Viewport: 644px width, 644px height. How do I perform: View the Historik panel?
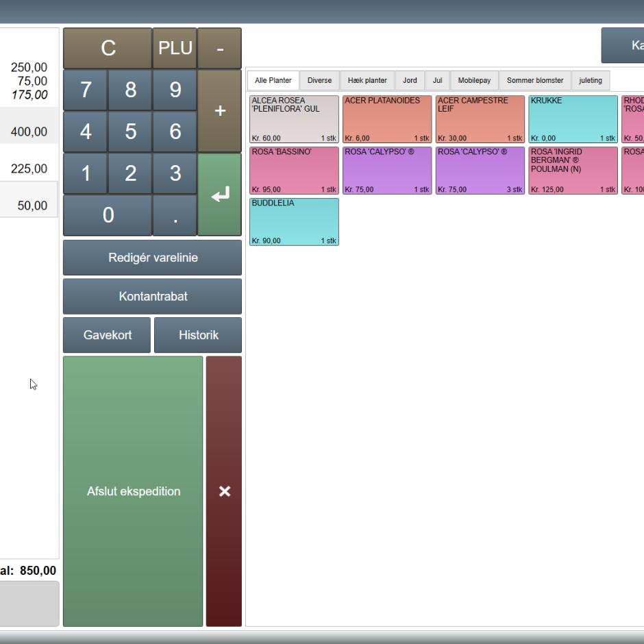pyautogui.click(x=197, y=335)
